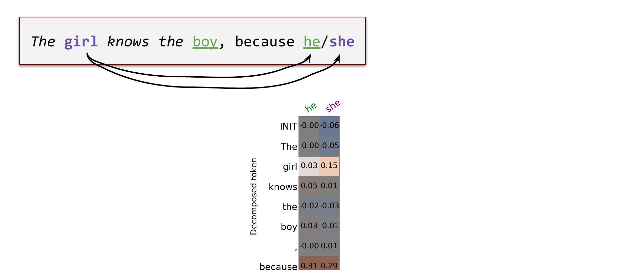Click the italic word "knows" in the sentence
Viewport: 644px width, 270px height.
click(128, 42)
